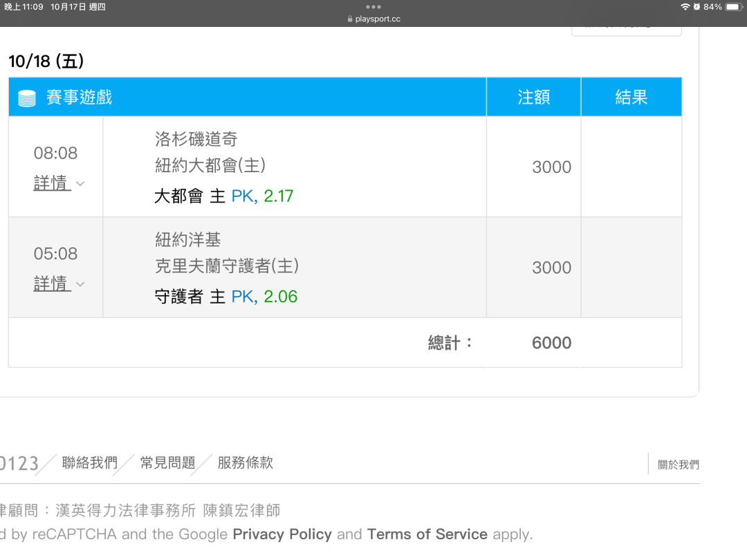Viewport: 747px width, 560px height.
Task: Click the 結果 column header
Action: pos(631,97)
